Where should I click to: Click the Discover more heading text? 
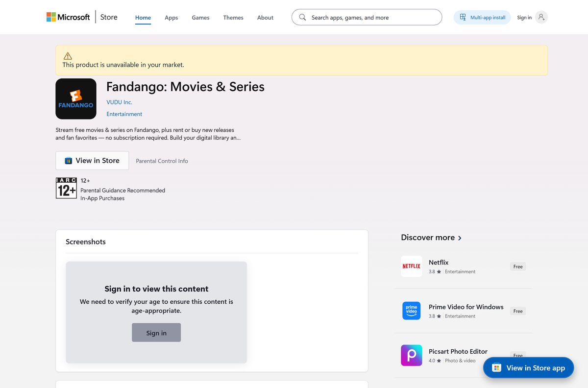pyautogui.click(x=428, y=238)
